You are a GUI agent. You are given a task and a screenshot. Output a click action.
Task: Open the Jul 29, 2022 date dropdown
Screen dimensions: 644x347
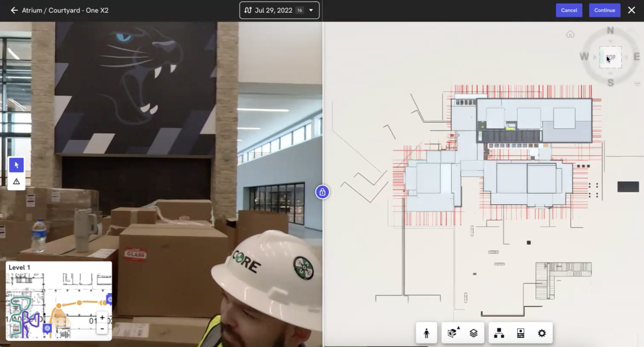click(x=279, y=10)
